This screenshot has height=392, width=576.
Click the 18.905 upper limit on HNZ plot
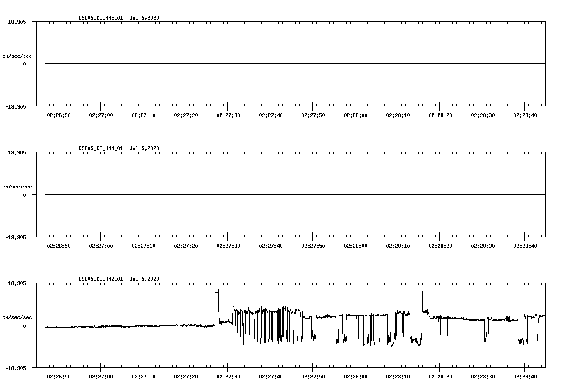tap(17, 283)
